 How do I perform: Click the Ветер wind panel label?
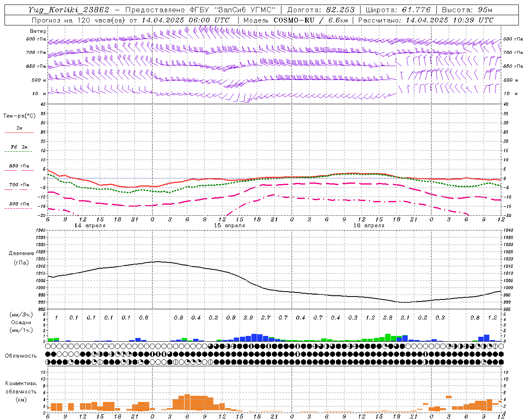click(38, 31)
